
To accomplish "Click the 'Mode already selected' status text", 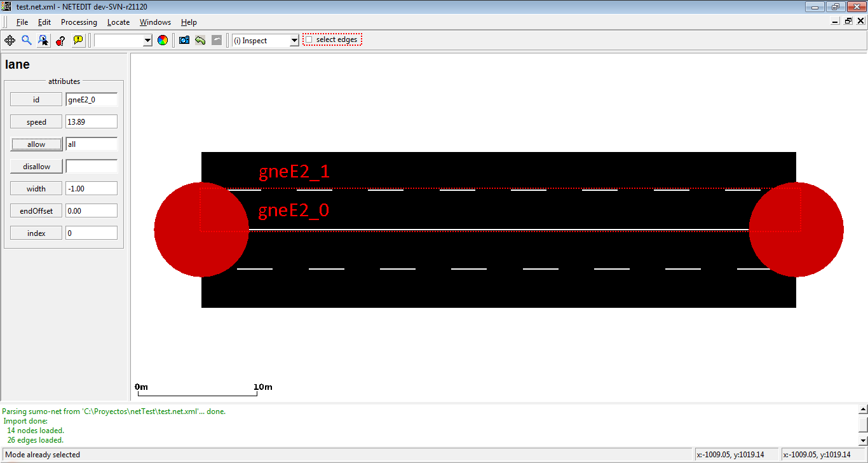I will pyautogui.click(x=43, y=455).
